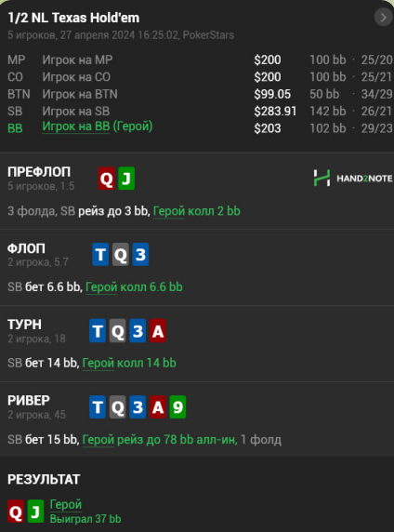Viewport: 394px width, 532px height.
Task: Select the red Q card in preflop hand
Action: point(107,179)
